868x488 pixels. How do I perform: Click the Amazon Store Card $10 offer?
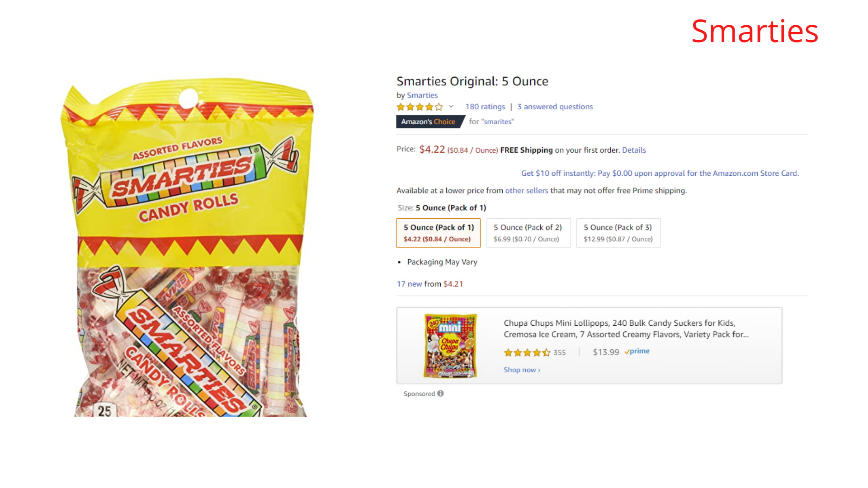click(x=660, y=173)
